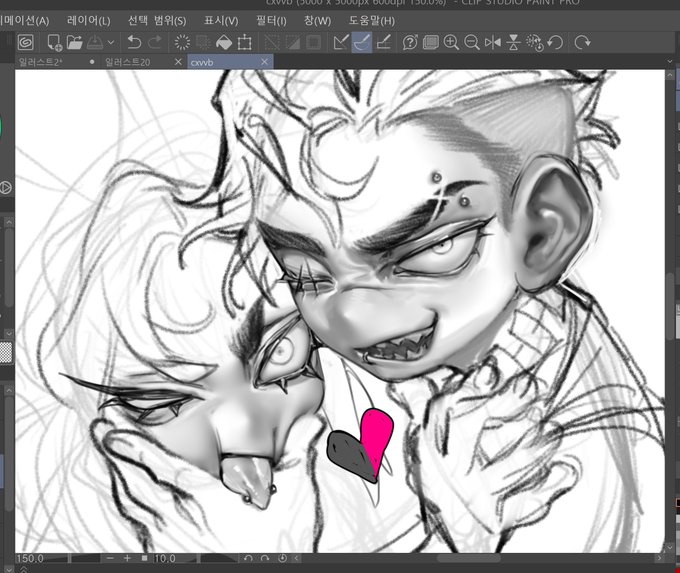Click the transparent checkered color swatch
680x573 pixels.
6,352
